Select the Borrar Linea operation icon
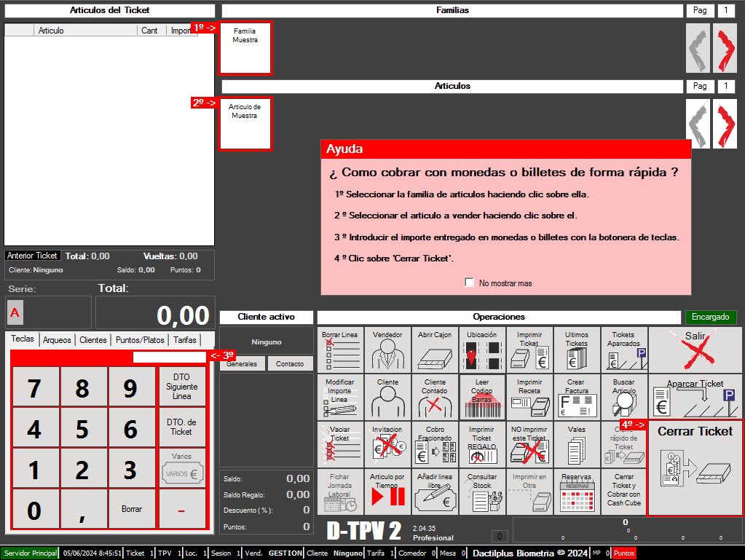Viewport: 745px width, 560px height. pyautogui.click(x=340, y=350)
